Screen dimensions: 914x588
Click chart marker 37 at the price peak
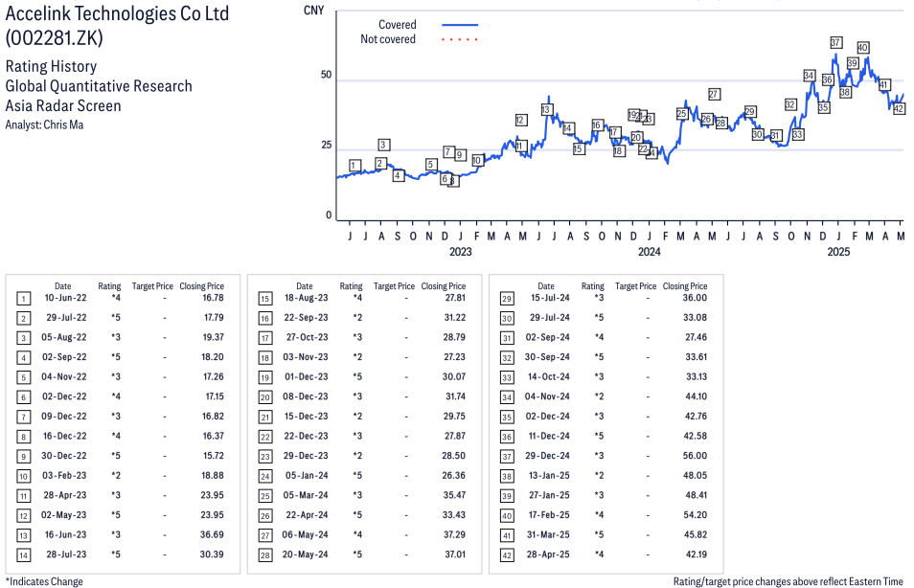pyautogui.click(x=835, y=42)
